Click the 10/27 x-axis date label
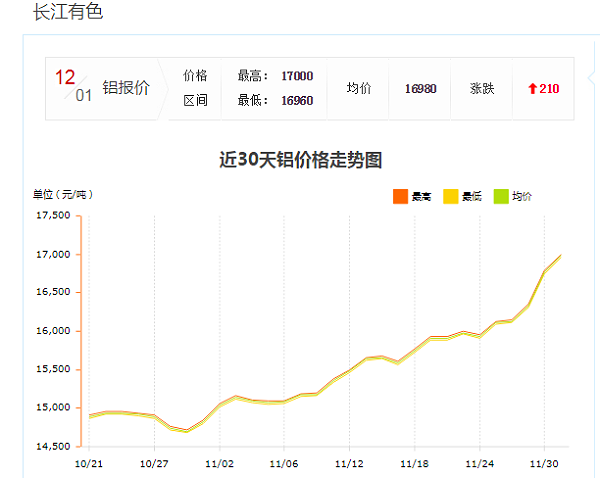Screen dimensions: 600x478 pyautogui.click(x=154, y=464)
